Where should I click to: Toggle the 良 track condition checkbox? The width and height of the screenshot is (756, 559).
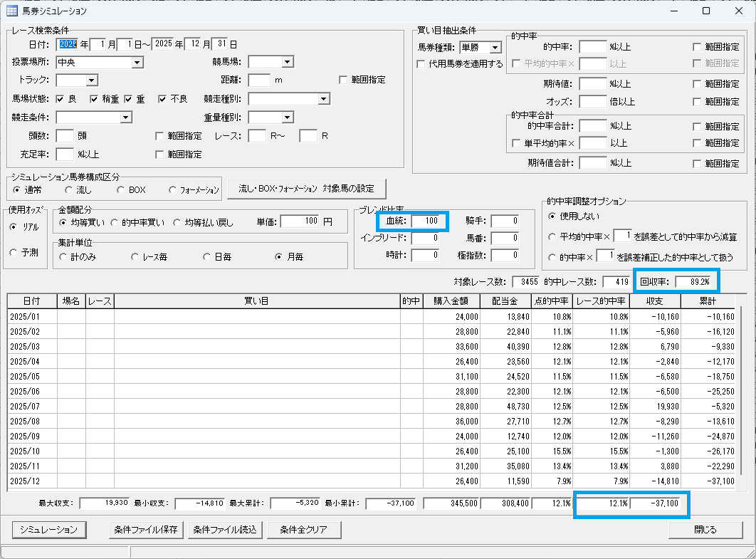60,99
